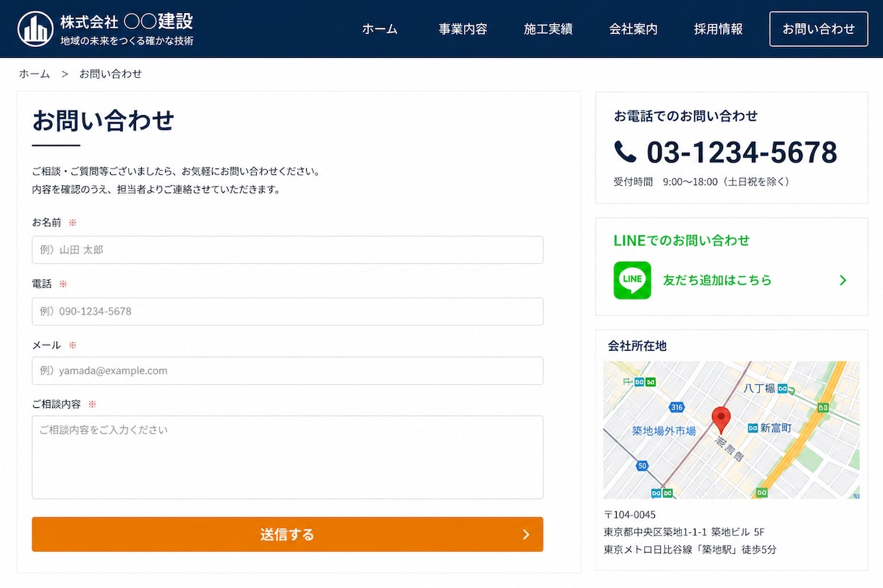Click the route 316 marker on map
Image resolution: width=883 pixels, height=588 pixels.
[677, 406]
